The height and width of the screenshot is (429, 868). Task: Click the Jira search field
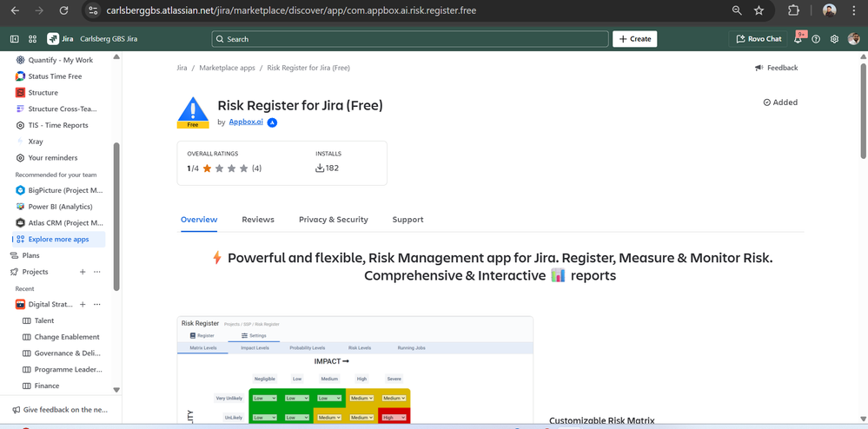coord(409,39)
